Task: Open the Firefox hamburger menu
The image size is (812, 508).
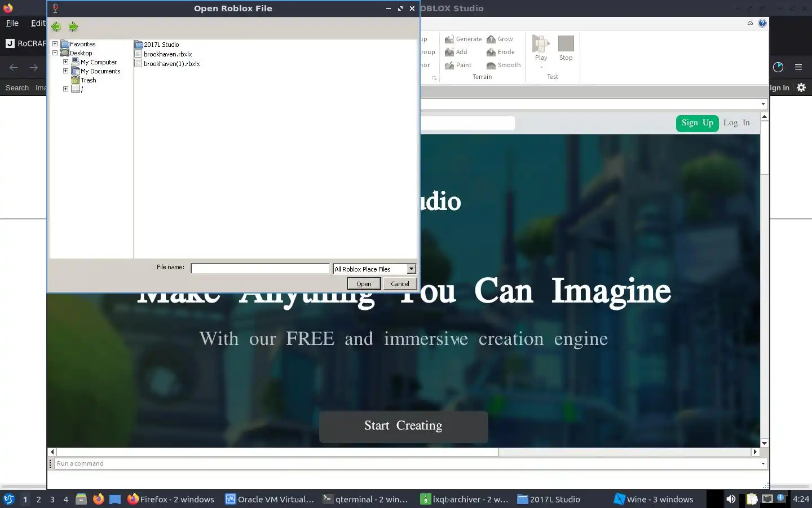Action: click(798, 67)
